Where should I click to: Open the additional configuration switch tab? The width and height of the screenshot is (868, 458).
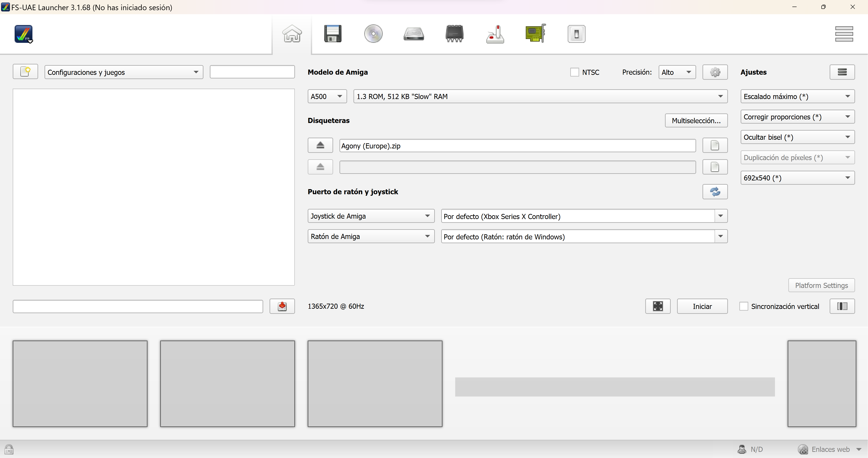(576, 34)
